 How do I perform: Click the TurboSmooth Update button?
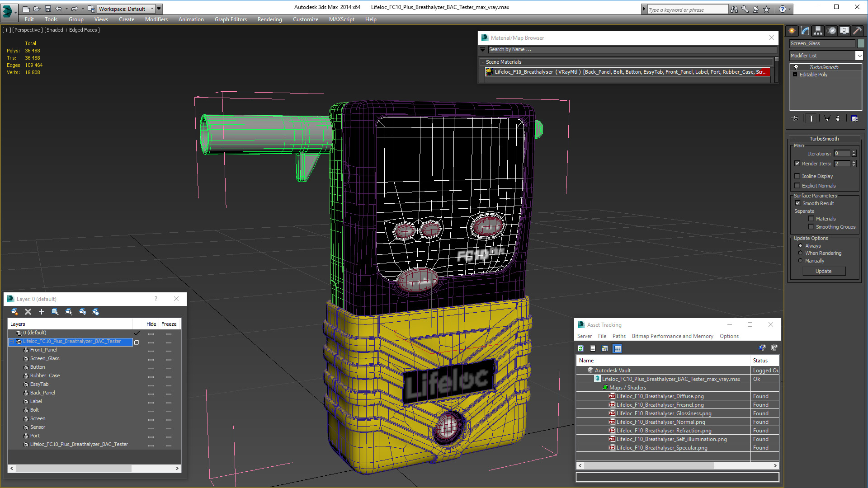(824, 271)
